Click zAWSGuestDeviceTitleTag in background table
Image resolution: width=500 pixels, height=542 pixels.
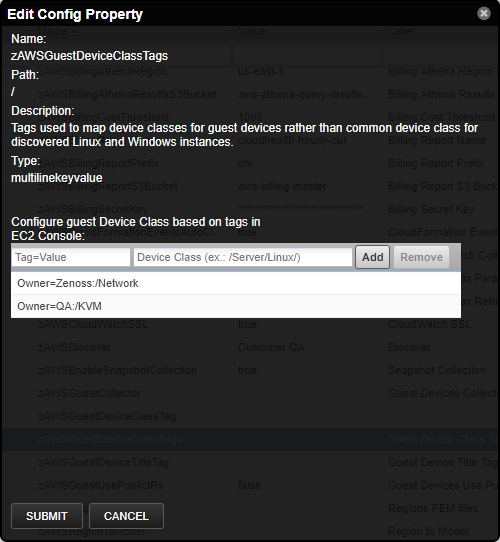(x=103, y=462)
